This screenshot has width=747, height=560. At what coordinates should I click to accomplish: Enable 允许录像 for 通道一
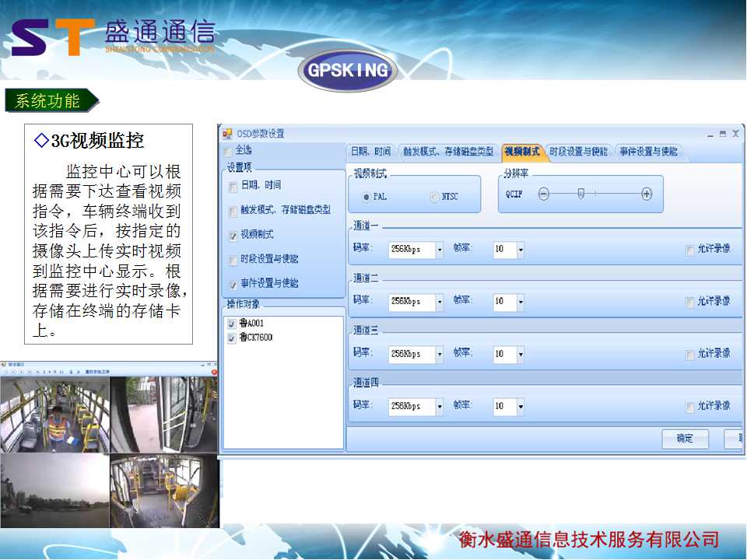tap(689, 250)
